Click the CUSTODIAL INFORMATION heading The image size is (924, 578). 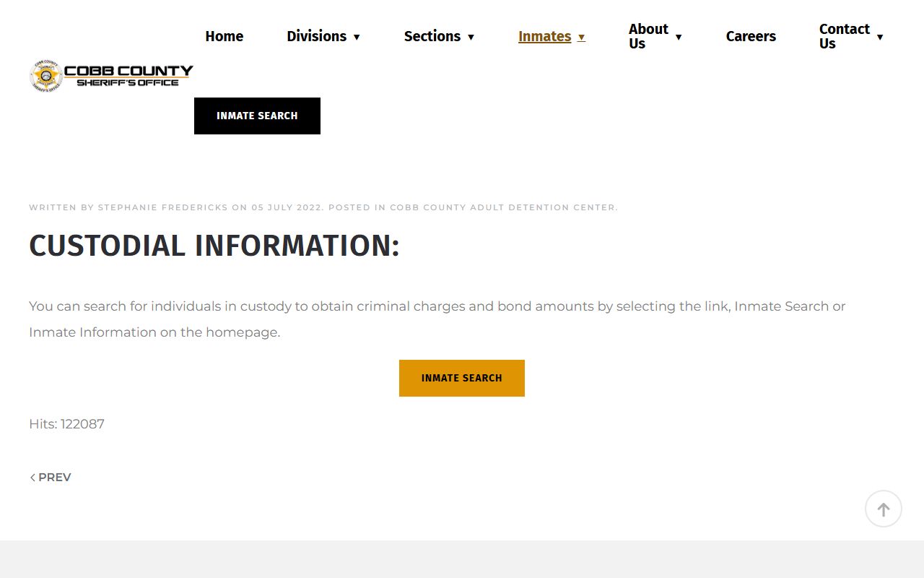[x=214, y=246]
